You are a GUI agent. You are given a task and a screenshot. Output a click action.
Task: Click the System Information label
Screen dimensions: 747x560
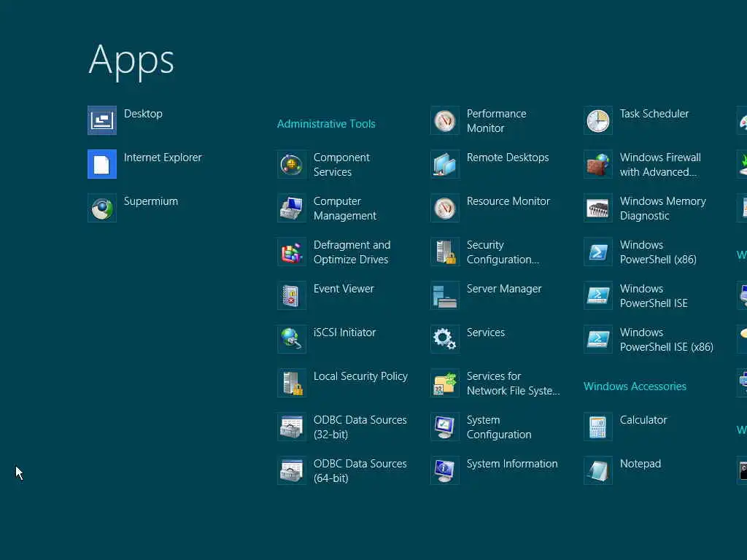(x=512, y=464)
